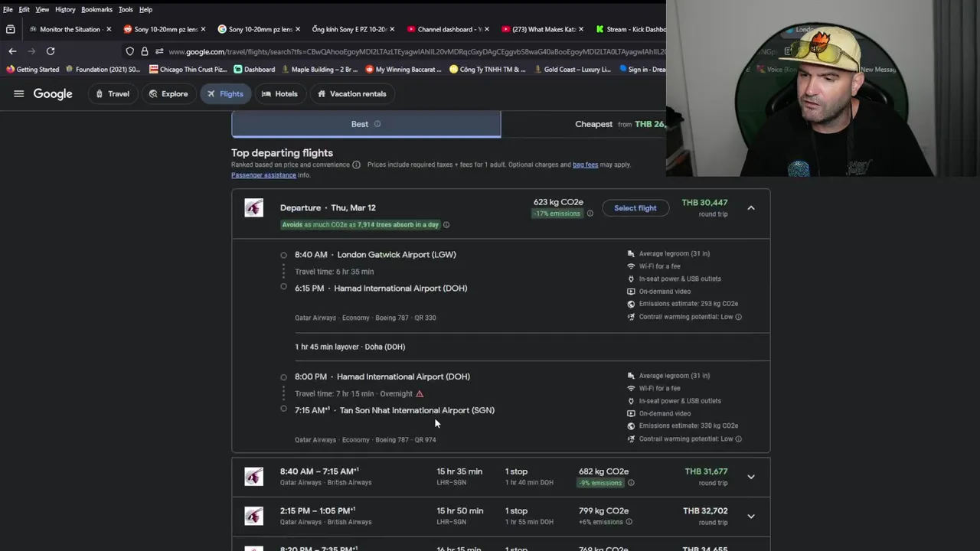Click info icon beside trees absorb badge
This screenshot has width=980, height=551.
[446, 225]
